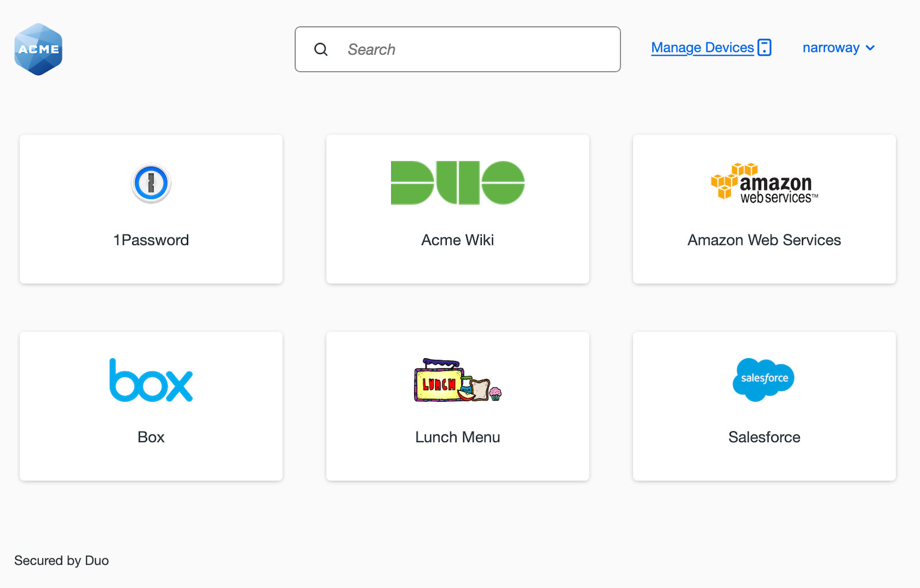Open the Manage Devices link
Image resolution: width=920 pixels, height=588 pixels.
click(x=702, y=48)
